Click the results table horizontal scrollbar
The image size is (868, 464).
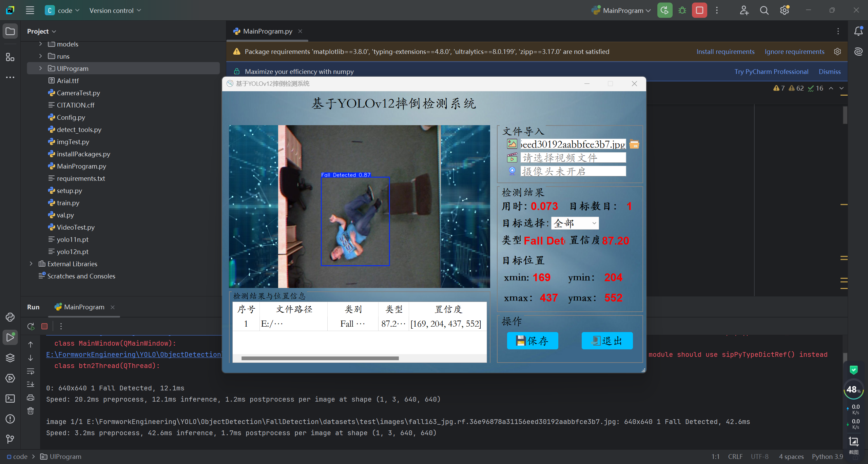click(x=320, y=358)
